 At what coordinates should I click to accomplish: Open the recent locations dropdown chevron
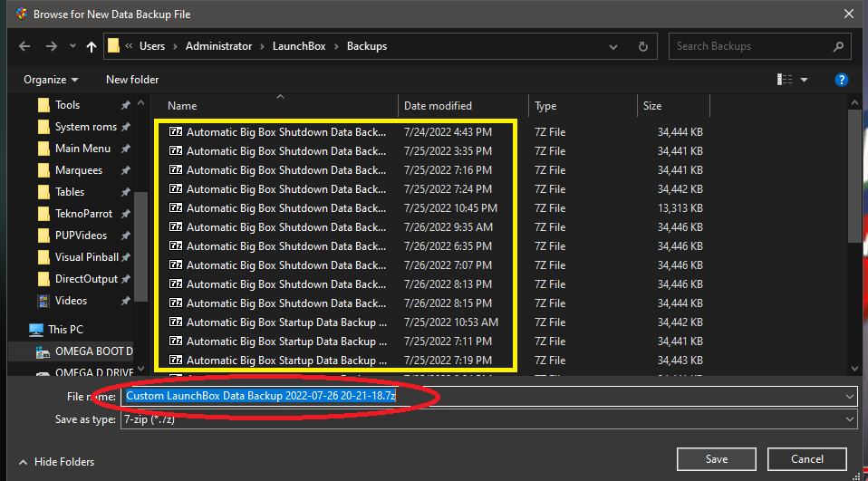[72, 46]
